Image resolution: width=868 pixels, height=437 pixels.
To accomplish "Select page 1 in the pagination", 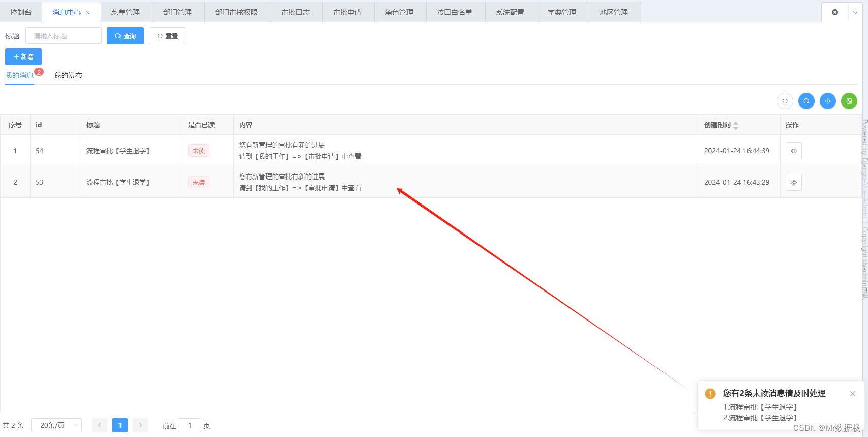I will 120,425.
